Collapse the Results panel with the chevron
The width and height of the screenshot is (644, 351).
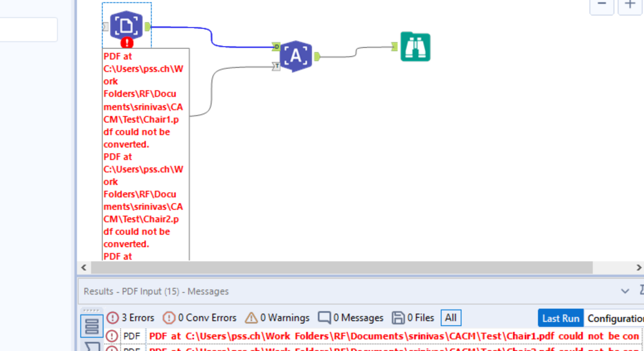pos(625,291)
